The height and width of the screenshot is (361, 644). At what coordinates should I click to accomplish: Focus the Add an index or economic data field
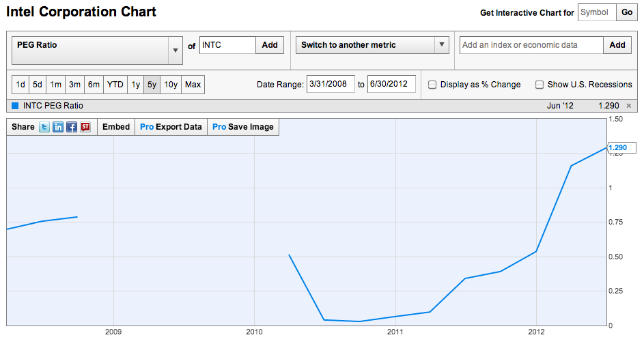(531, 45)
